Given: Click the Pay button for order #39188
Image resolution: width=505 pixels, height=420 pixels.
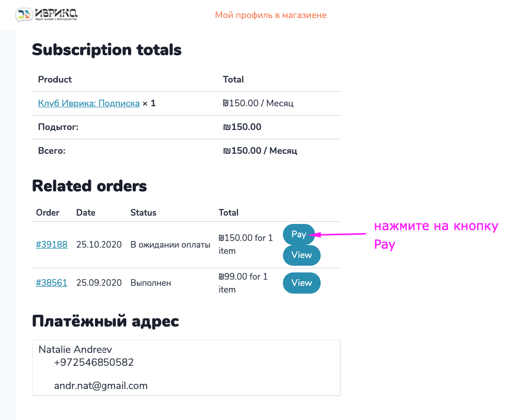Looking at the screenshot, I should (298, 234).
